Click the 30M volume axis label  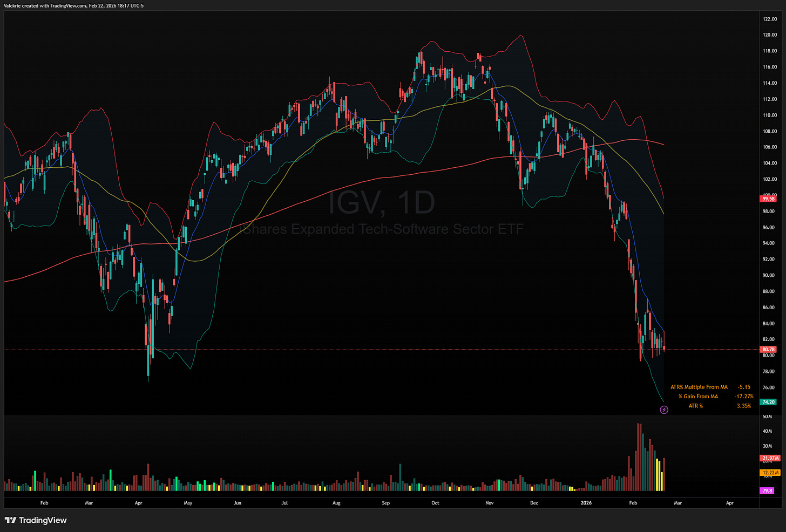[767, 446]
